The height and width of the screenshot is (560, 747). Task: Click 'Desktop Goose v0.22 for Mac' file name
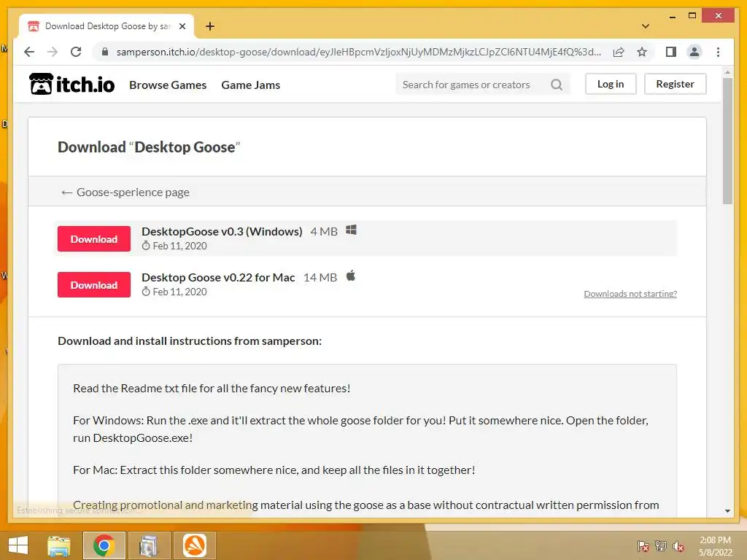[x=218, y=277]
